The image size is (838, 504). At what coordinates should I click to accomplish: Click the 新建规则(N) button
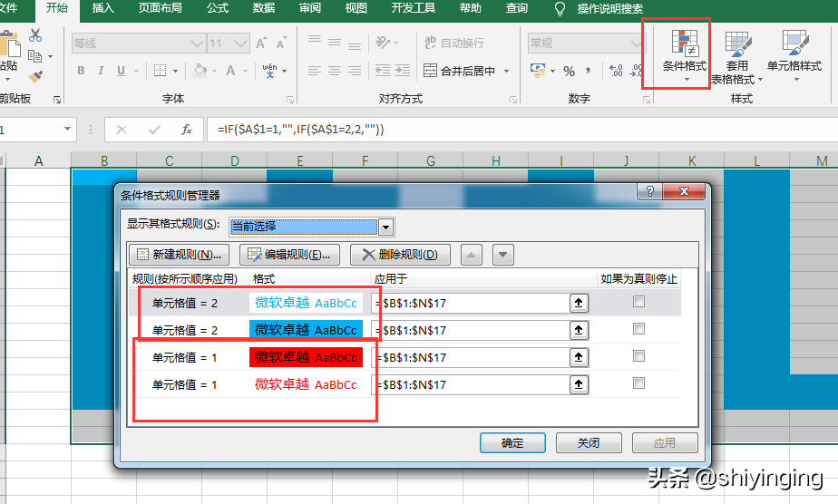point(179,255)
